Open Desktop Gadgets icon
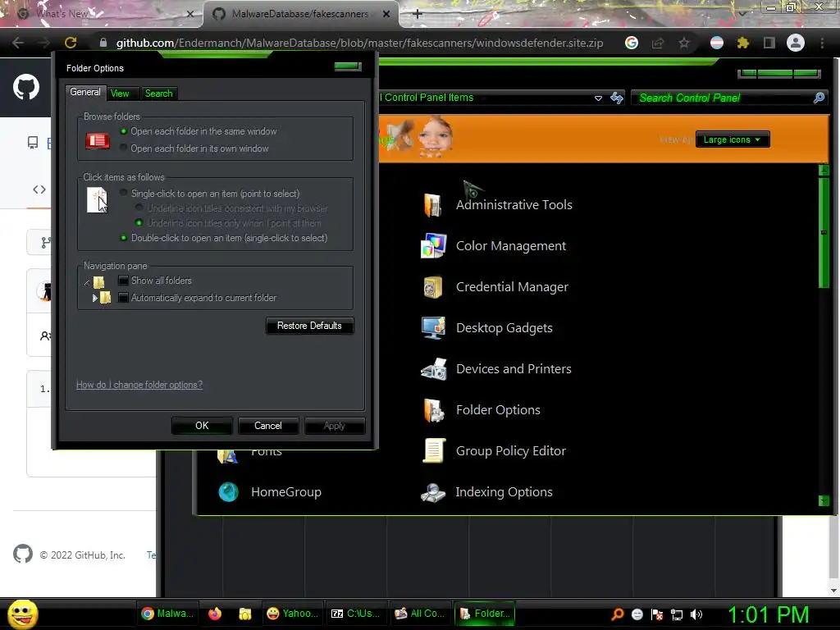Screen dimensions: 840x630 coord(433,328)
